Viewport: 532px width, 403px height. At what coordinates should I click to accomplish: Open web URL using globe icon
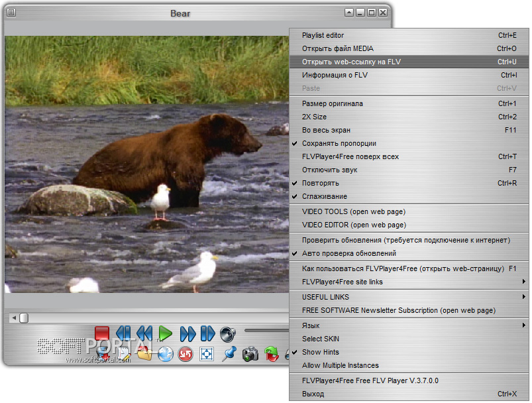click(x=165, y=355)
